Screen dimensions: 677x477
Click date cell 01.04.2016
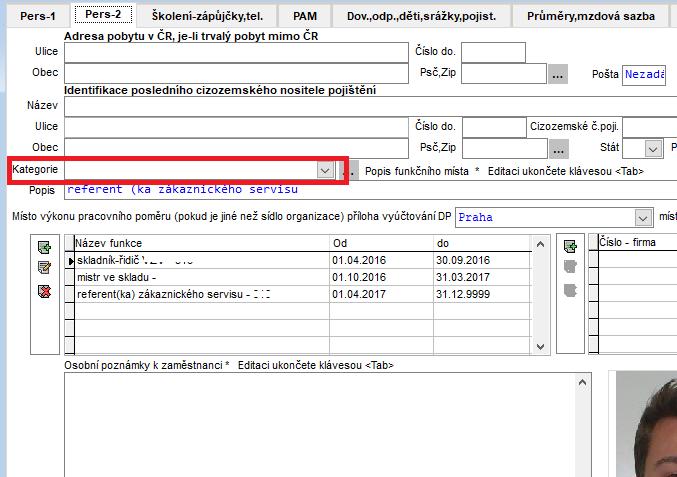click(381, 260)
